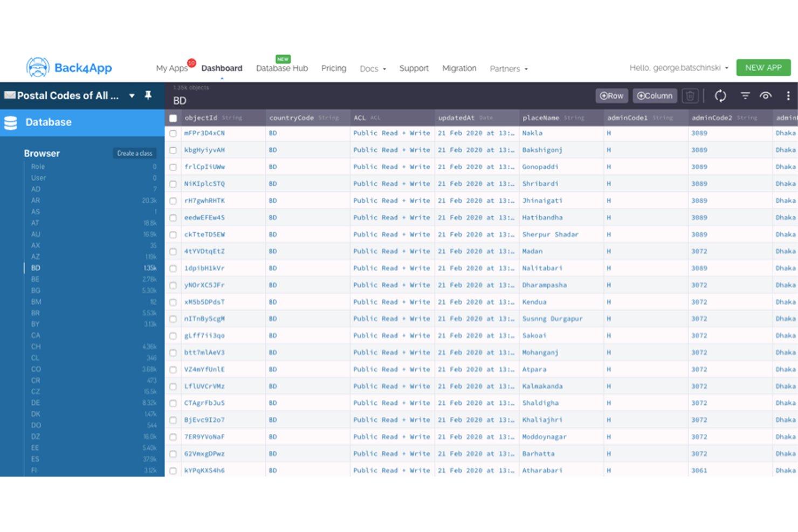Open the george.batschinski user dropdown
The width and height of the screenshot is (798, 532).
679,68
